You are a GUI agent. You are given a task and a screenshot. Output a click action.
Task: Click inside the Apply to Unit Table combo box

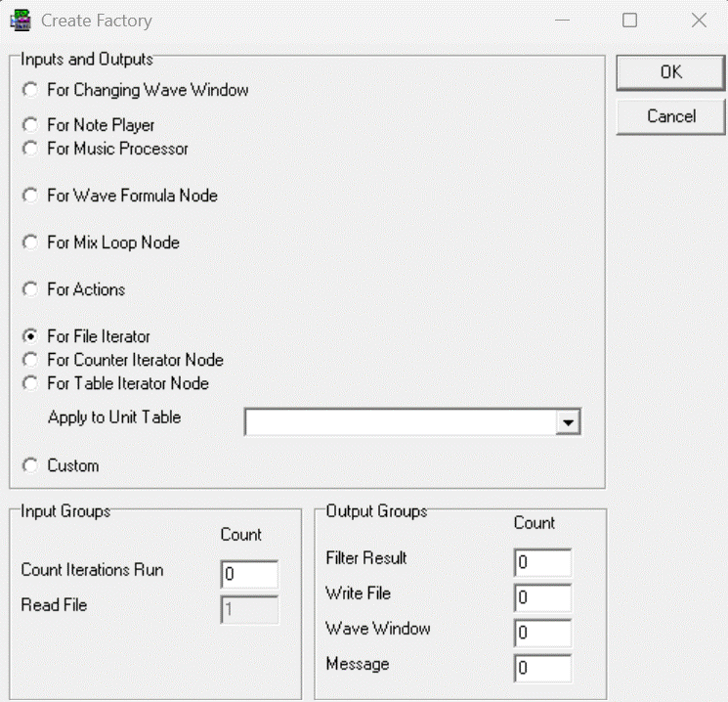tap(400, 421)
